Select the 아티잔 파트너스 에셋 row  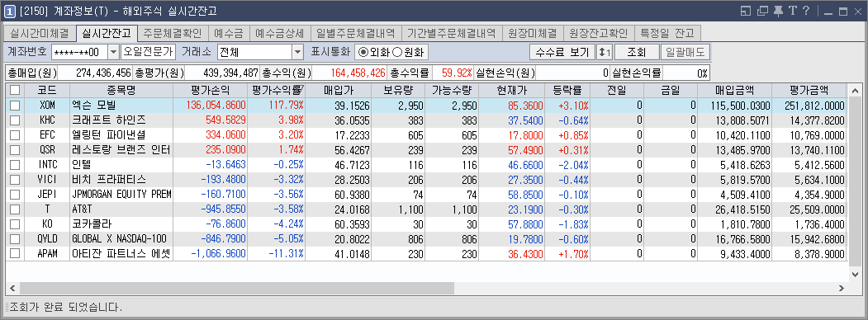[x=426, y=254]
